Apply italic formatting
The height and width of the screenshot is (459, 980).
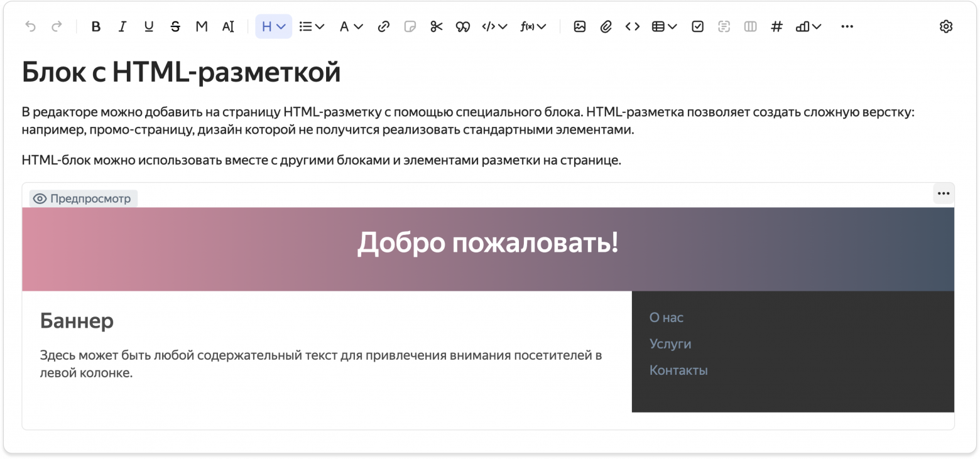[122, 26]
